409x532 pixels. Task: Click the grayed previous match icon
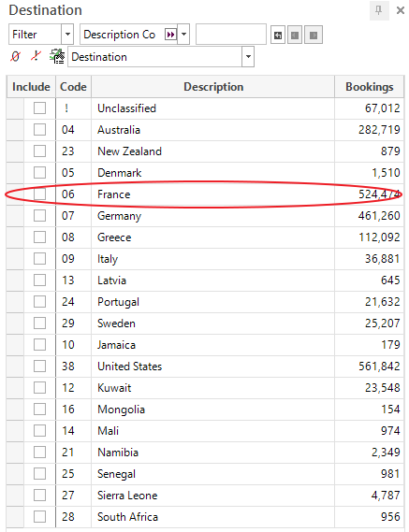pos(295,35)
